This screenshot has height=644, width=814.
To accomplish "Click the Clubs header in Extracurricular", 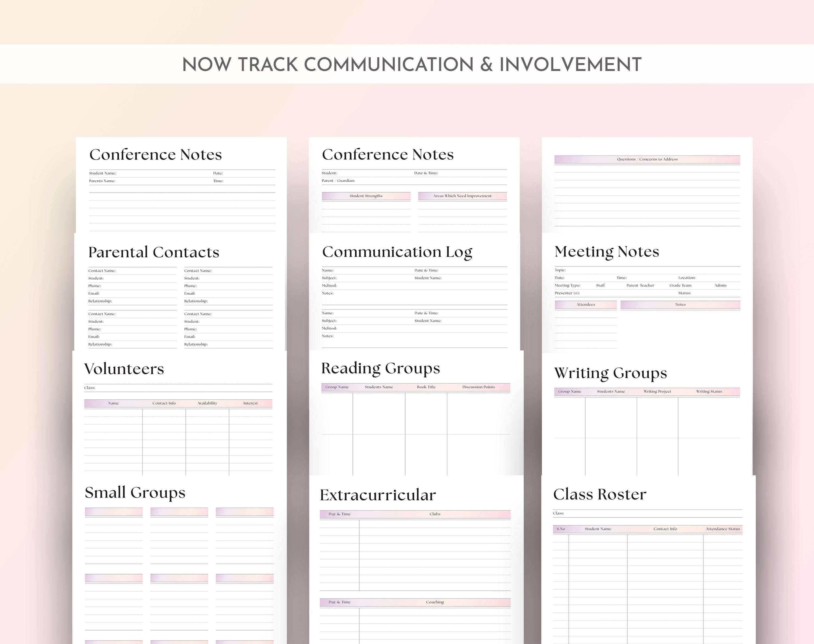I will click(434, 514).
